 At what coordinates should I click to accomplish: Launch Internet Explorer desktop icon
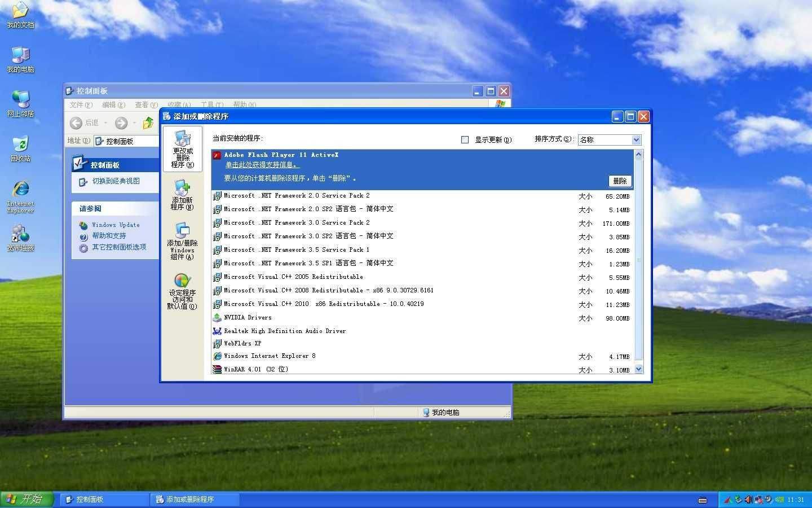20,196
